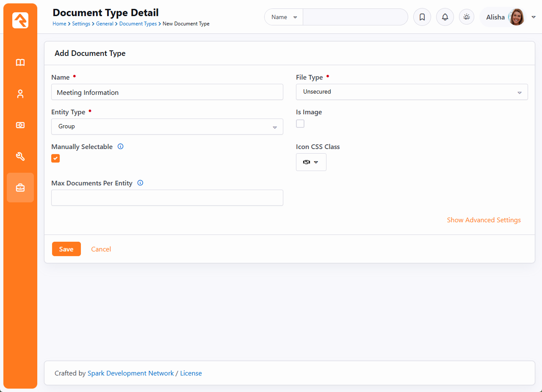
Task: Click the Save button
Action: 66,249
